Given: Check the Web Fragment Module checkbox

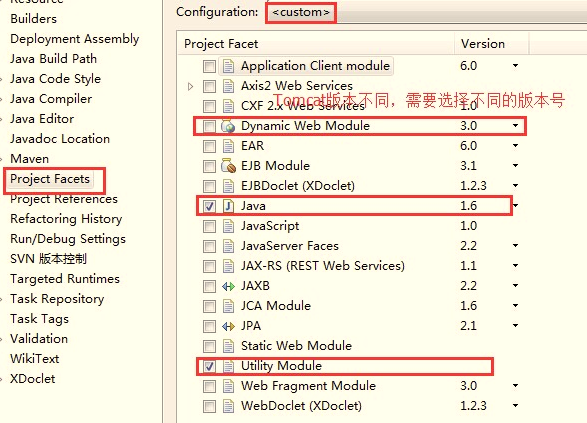Looking at the screenshot, I should click(x=209, y=386).
